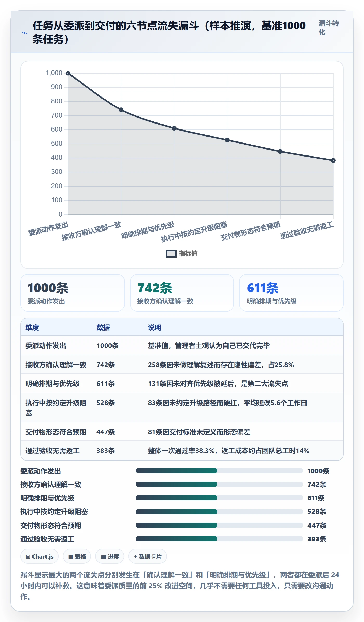
Task: Click the 漏斗转化 tag in header
Action: 329,28
